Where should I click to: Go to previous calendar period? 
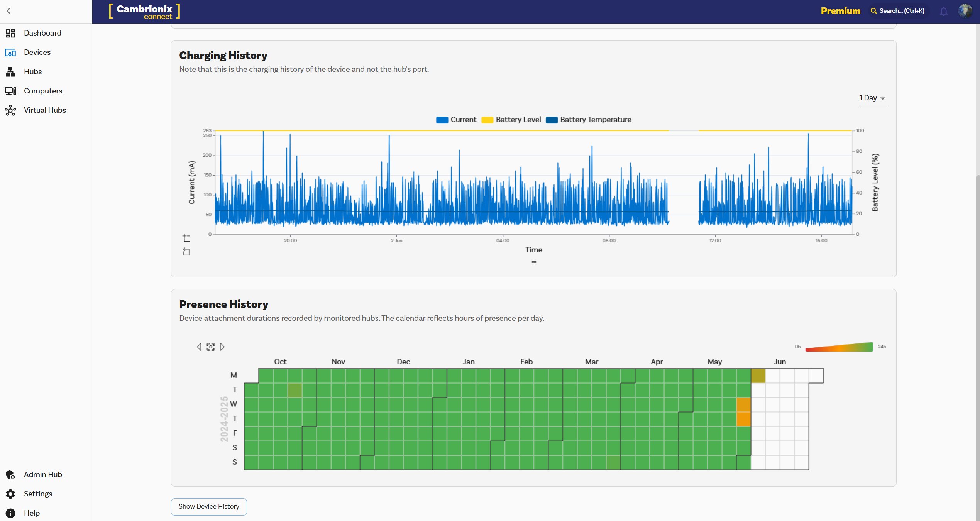click(x=199, y=347)
